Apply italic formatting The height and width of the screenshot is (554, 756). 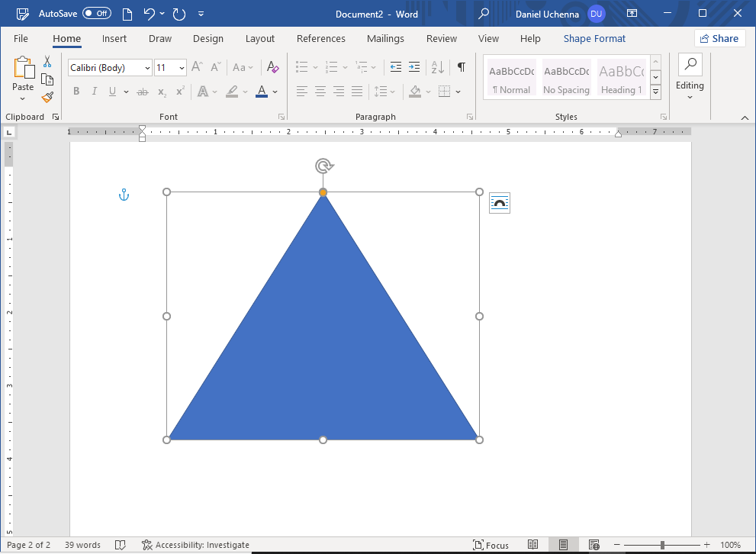tap(93, 91)
